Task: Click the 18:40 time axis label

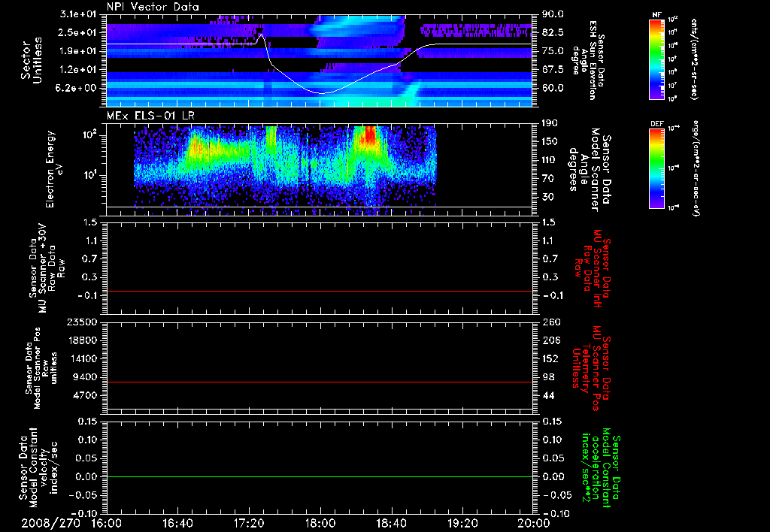Action: coord(391,523)
